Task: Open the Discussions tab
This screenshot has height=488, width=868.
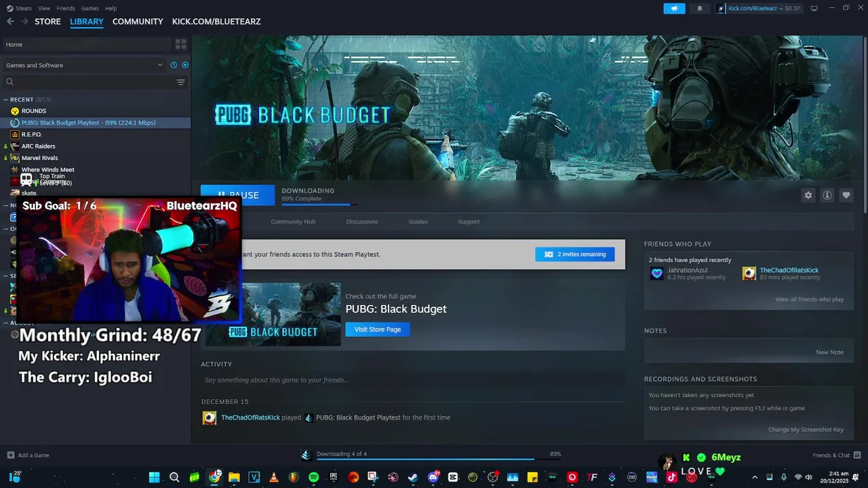Action: pos(362,222)
